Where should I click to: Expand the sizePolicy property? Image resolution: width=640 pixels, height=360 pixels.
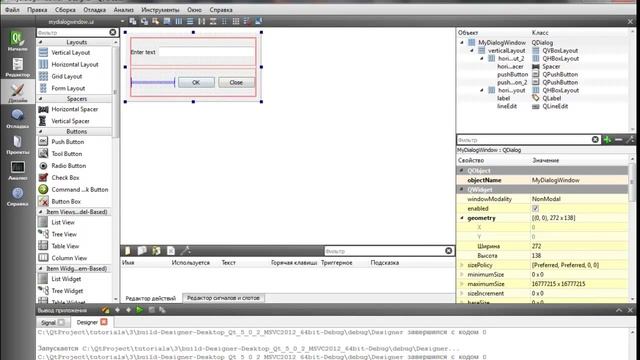click(462, 265)
